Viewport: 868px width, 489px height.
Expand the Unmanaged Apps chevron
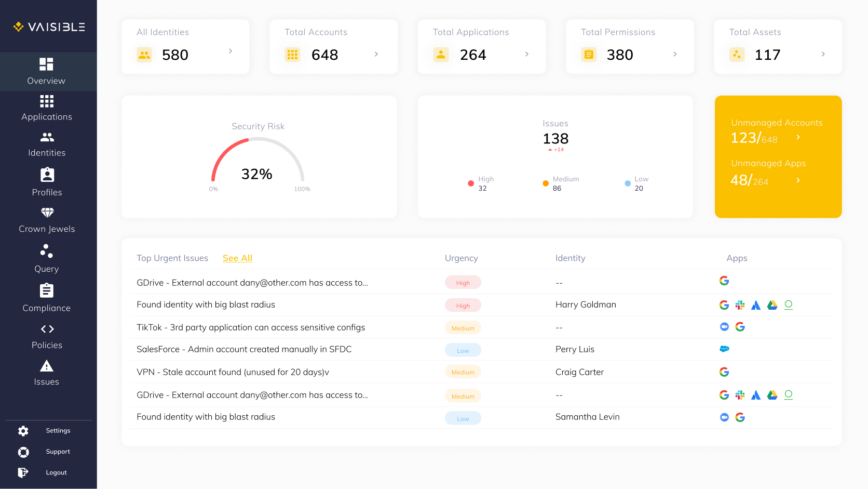click(x=798, y=180)
